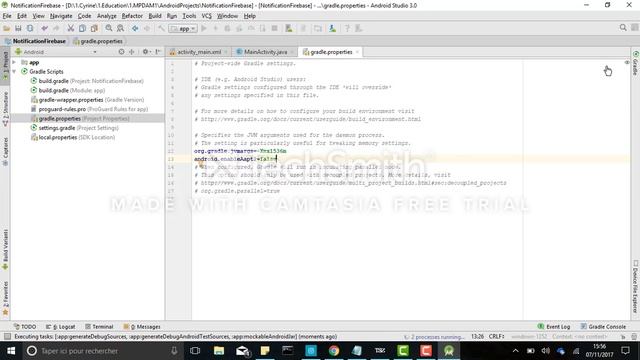The width and height of the screenshot is (640, 360).
Task: Open project panel settings gear
Action: 146,52
